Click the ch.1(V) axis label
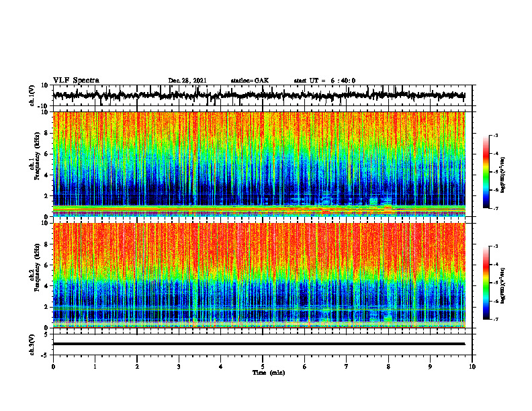Screen dimensions: 532x411 pyautogui.click(x=32, y=95)
